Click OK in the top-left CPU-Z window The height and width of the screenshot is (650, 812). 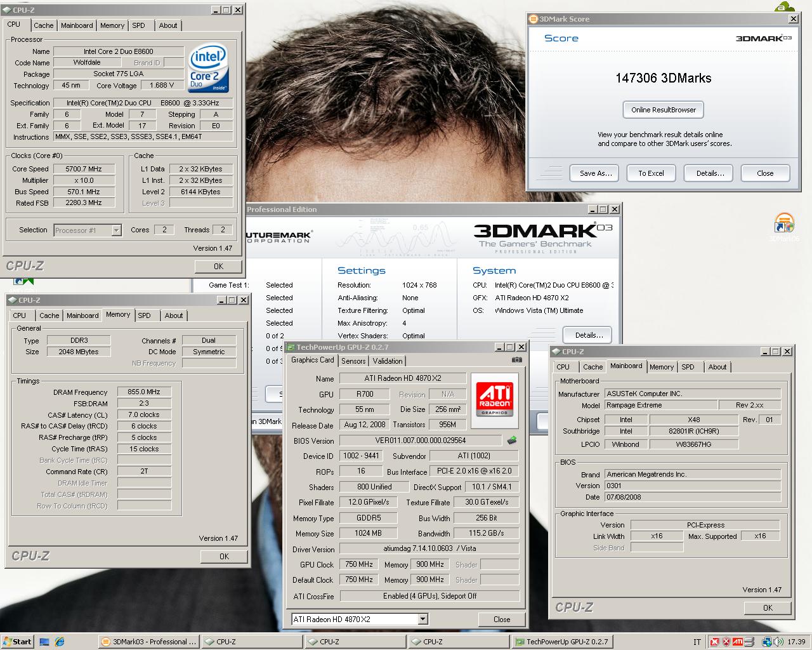218,267
